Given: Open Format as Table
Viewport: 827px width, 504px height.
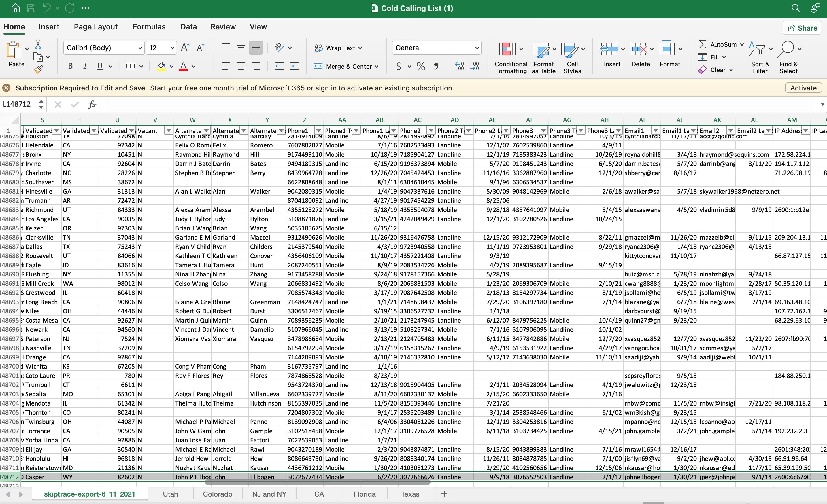Looking at the screenshot, I should [543, 57].
